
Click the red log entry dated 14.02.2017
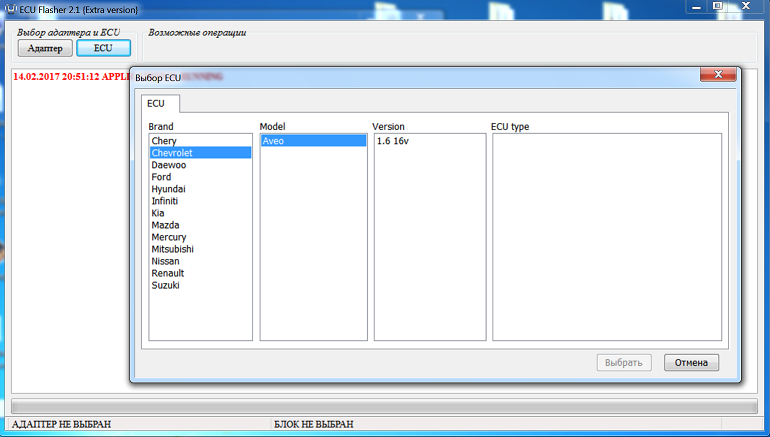point(71,77)
